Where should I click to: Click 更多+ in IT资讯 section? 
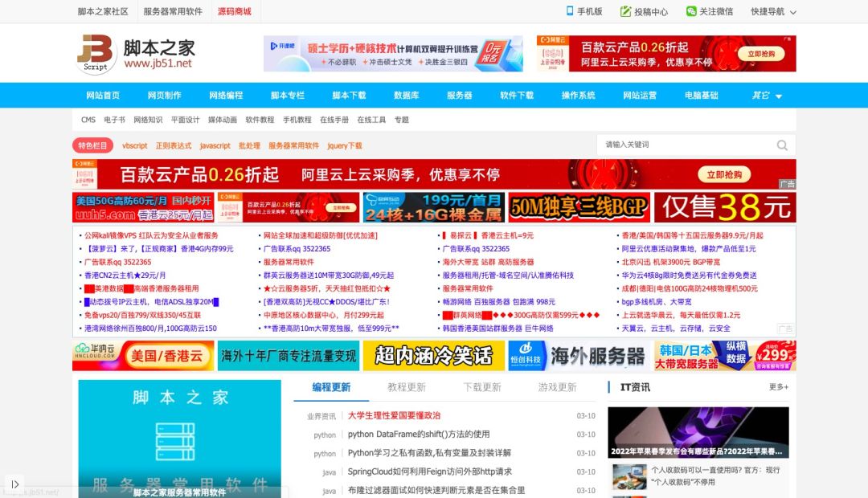pos(778,387)
